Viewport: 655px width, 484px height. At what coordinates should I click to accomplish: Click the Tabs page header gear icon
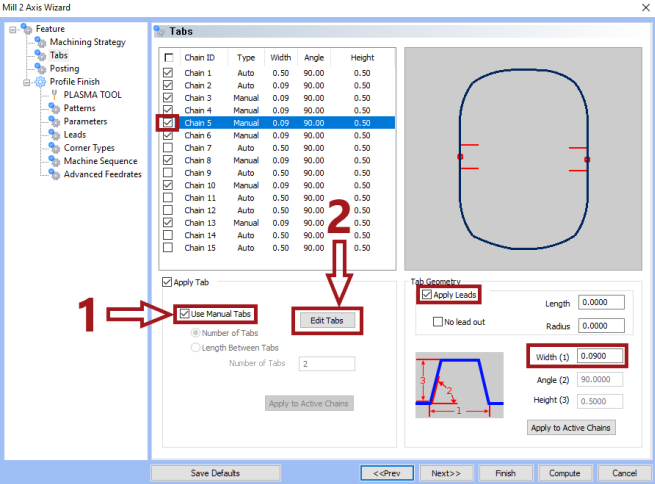coord(160,31)
